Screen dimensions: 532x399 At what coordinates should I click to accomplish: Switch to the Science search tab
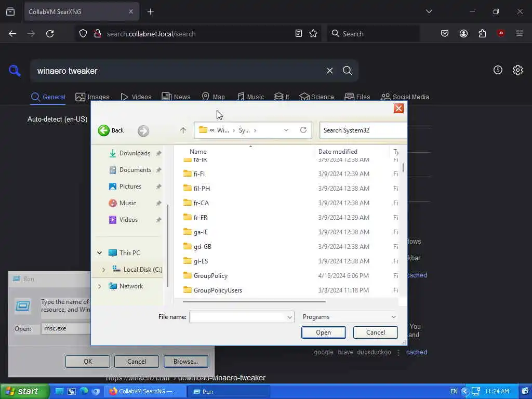[x=316, y=97]
